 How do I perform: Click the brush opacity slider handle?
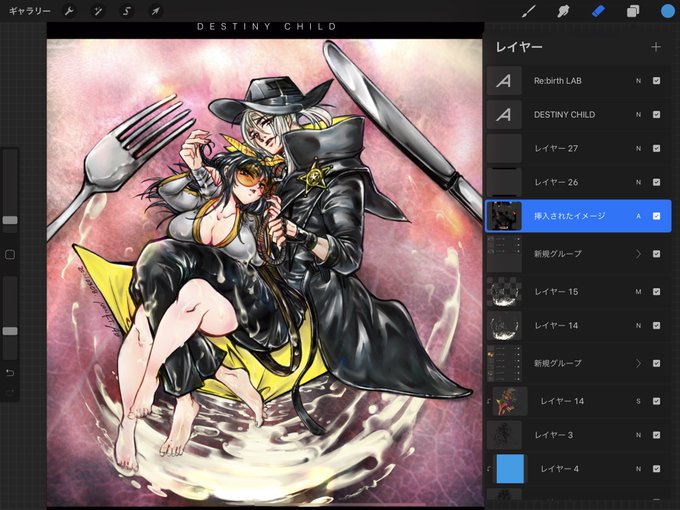click(x=10, y=331)
